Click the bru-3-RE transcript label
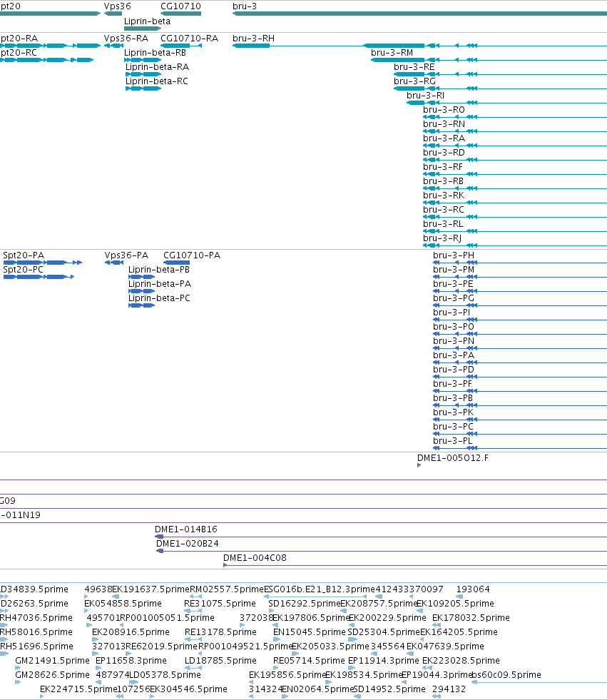Viewport: 607px width, 700px height. click(x=414, y=67)
